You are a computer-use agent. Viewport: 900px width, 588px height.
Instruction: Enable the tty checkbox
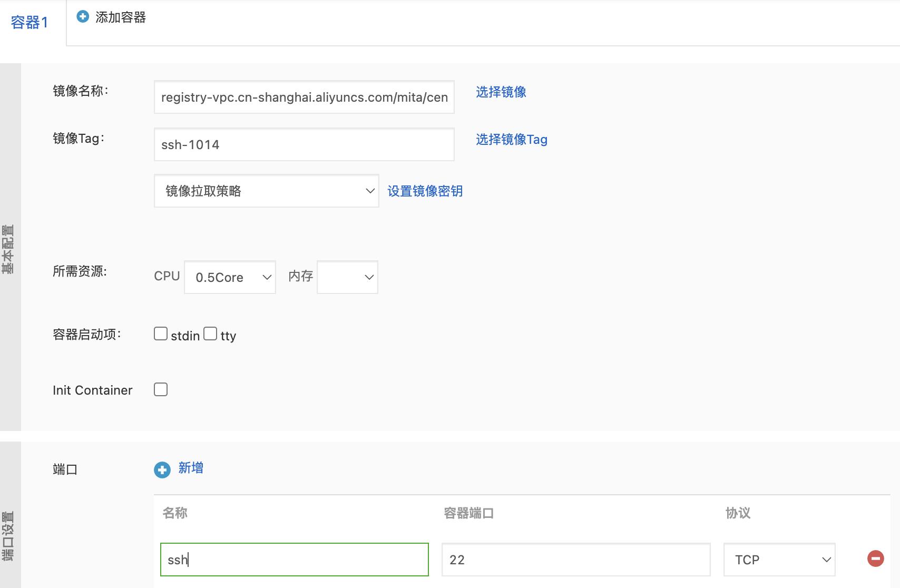coord(210,334)
